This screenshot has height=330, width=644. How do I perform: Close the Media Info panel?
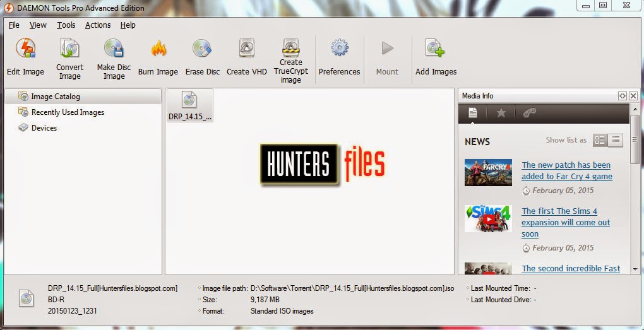pyautogui.click(x=633, y=96)
